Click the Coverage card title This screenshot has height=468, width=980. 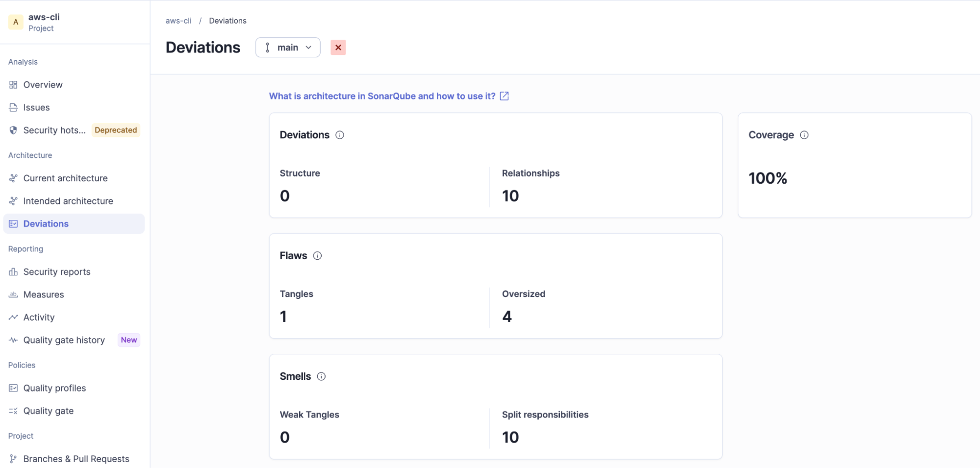[x=771, y=135]
